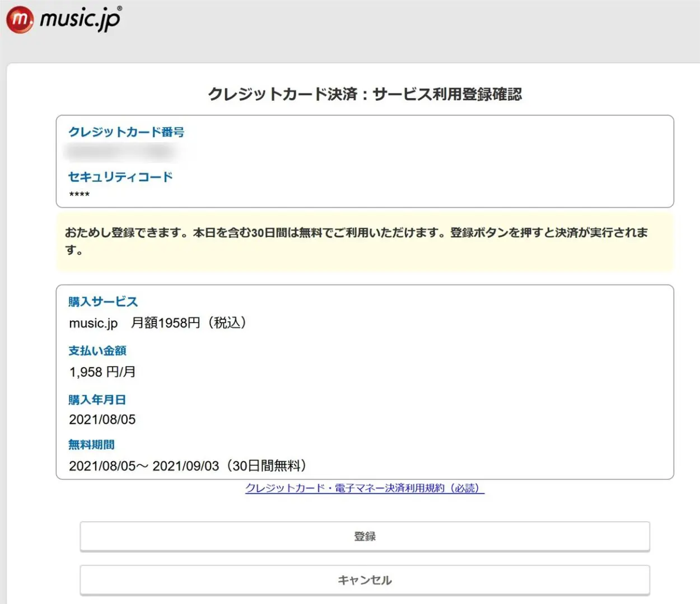Click the 購入年月日 label
The image size is (700, 604).
(x=97, y=400)
